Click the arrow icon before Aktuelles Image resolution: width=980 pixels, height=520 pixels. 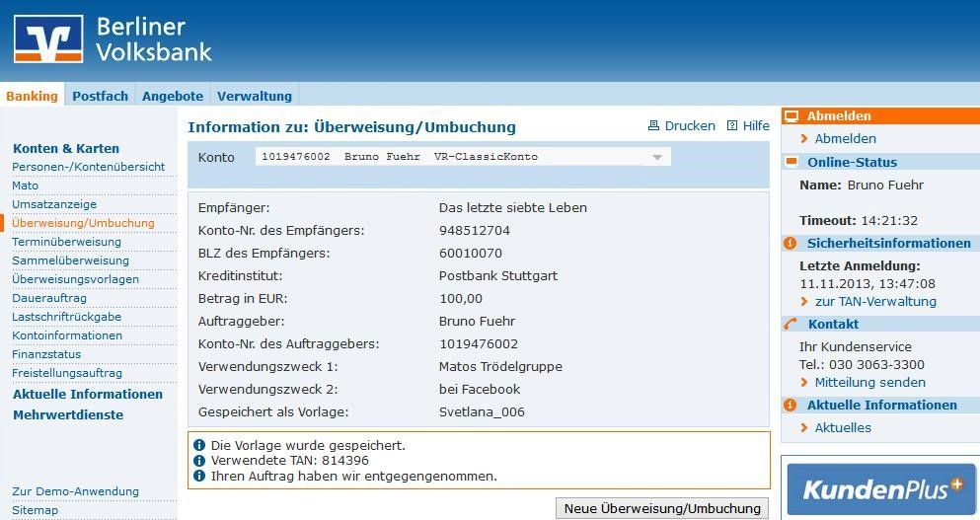(x=804, y=428)
